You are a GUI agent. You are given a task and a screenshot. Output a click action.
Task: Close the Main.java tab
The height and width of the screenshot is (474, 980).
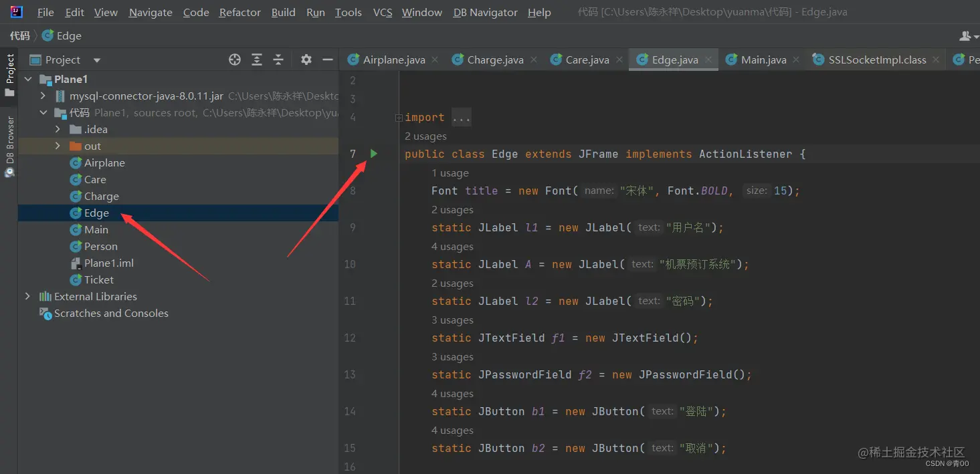[797, 60]
